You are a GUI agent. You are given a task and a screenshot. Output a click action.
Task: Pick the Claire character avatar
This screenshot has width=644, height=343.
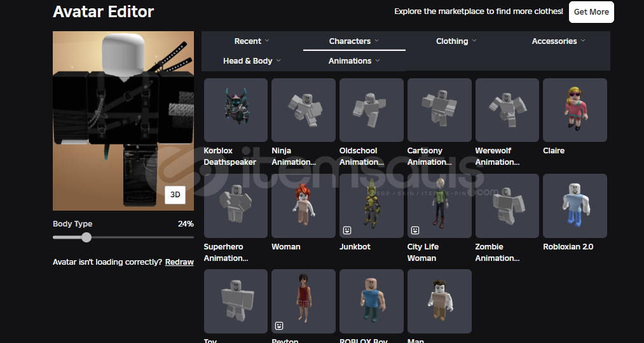575,110
